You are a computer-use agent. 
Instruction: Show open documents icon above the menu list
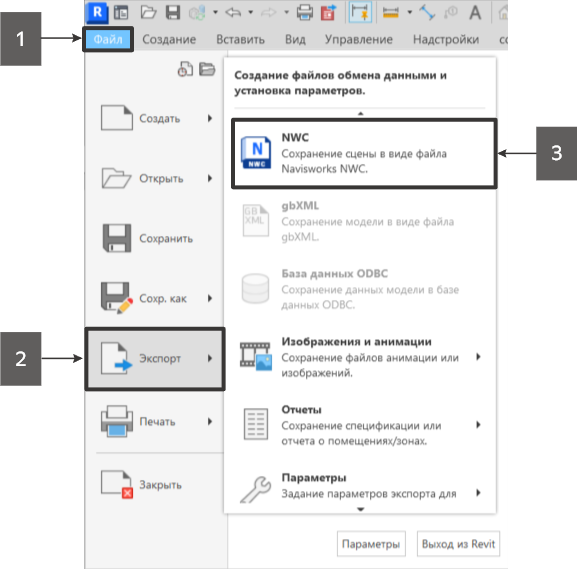click(207, 69)
